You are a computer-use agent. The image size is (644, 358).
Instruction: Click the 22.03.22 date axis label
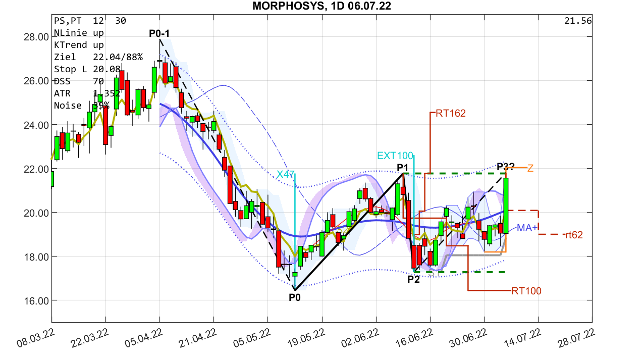tap(88, 337)
